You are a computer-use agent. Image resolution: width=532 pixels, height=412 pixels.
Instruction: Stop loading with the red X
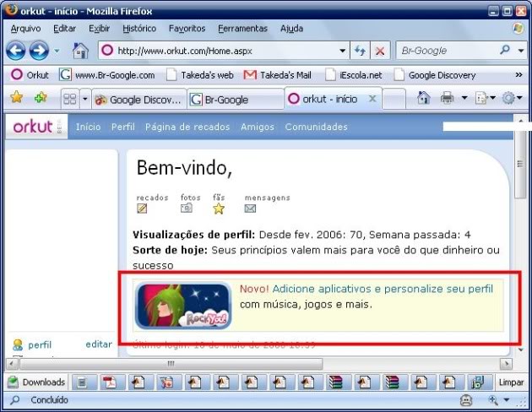coord(380,51)
